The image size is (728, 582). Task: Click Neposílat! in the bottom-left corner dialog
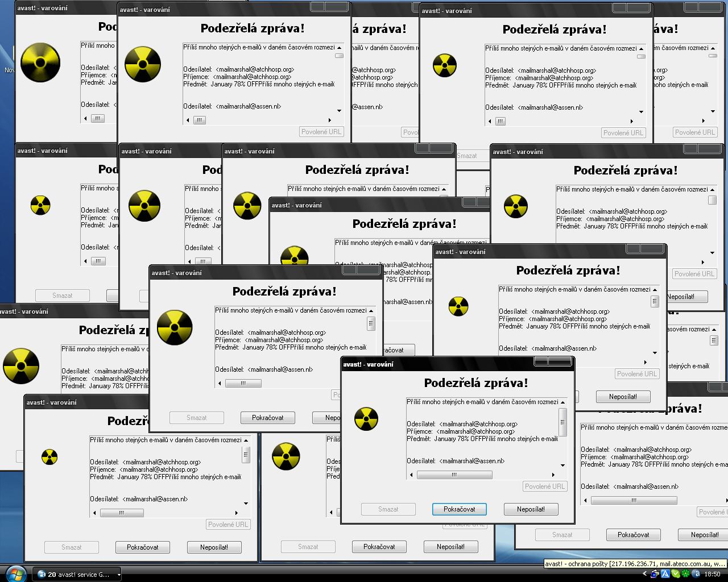pos(214,547)
